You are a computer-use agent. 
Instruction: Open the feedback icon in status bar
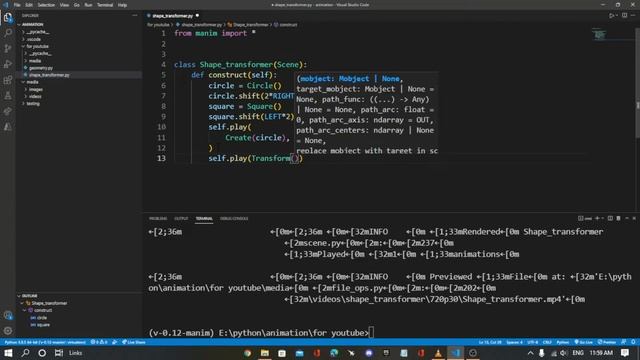point(624,342)
